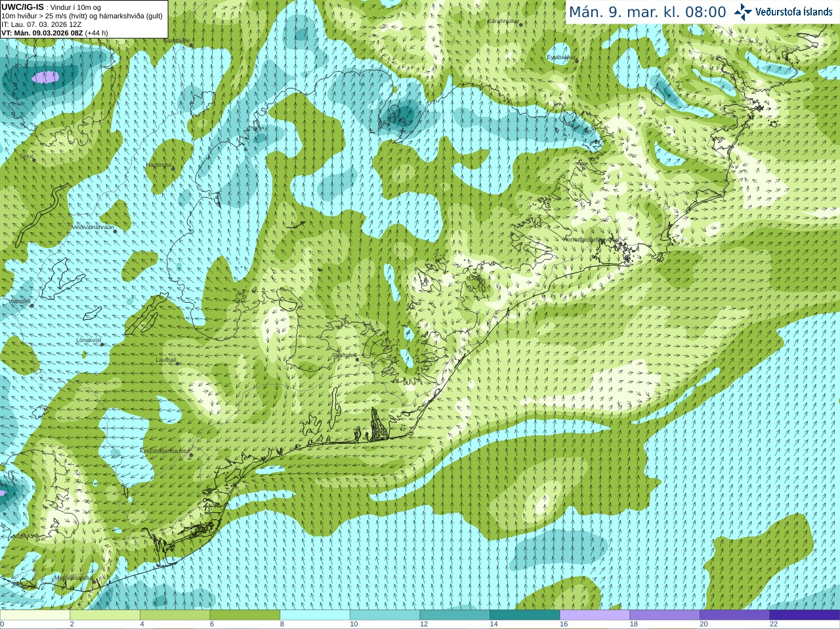Click the Lónakvísl station label
The height and width of the screenshot is (629, 840).
tap(89, 340)
